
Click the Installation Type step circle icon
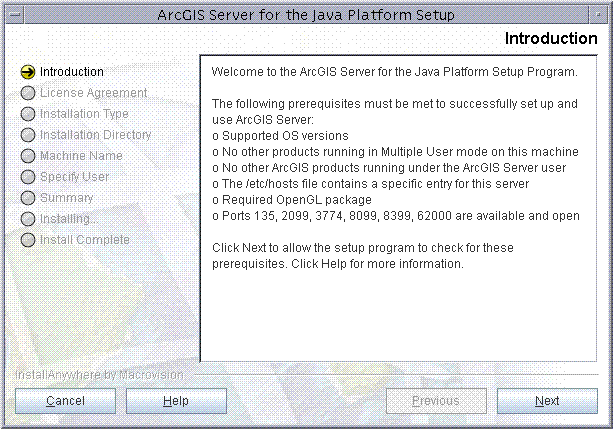pos(28,114)
